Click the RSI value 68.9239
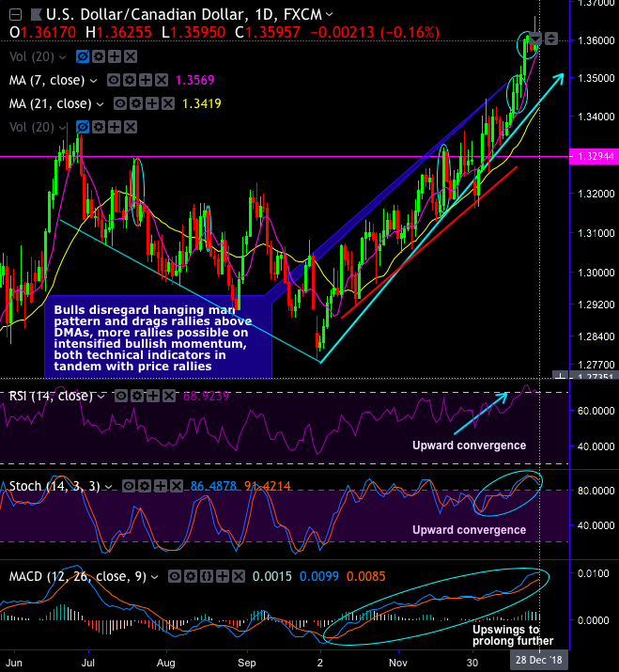This screenshot has width=619, height=672. pos(206,396)
